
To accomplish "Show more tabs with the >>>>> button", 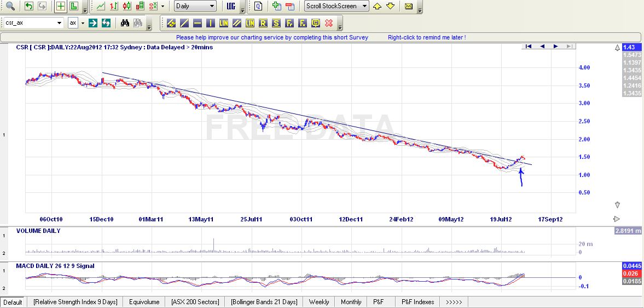I will coord(454,302).
